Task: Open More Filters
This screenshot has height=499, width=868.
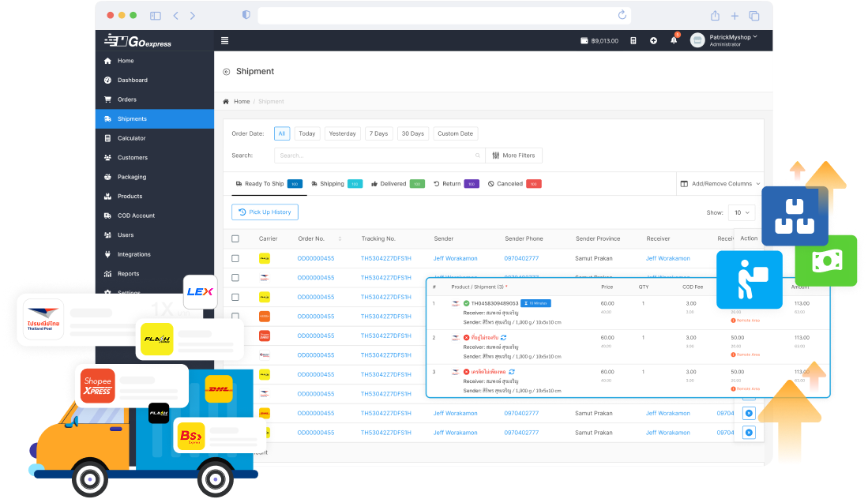Action: point(513,156)
